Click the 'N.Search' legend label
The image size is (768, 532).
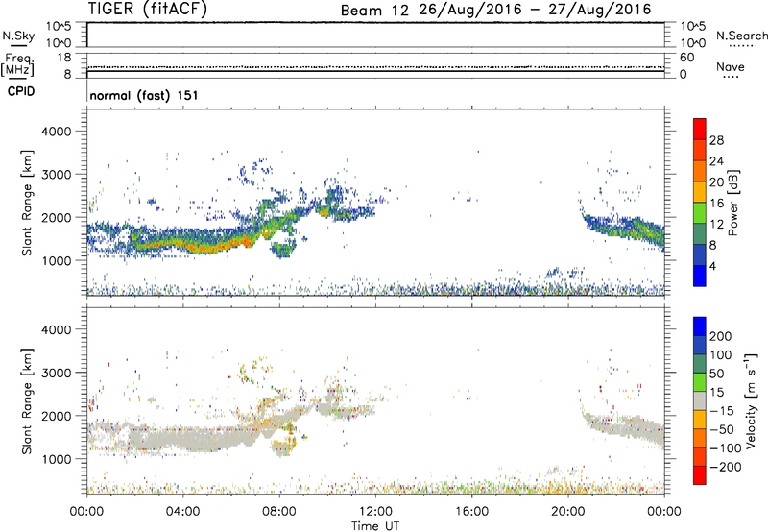point(741,36)
